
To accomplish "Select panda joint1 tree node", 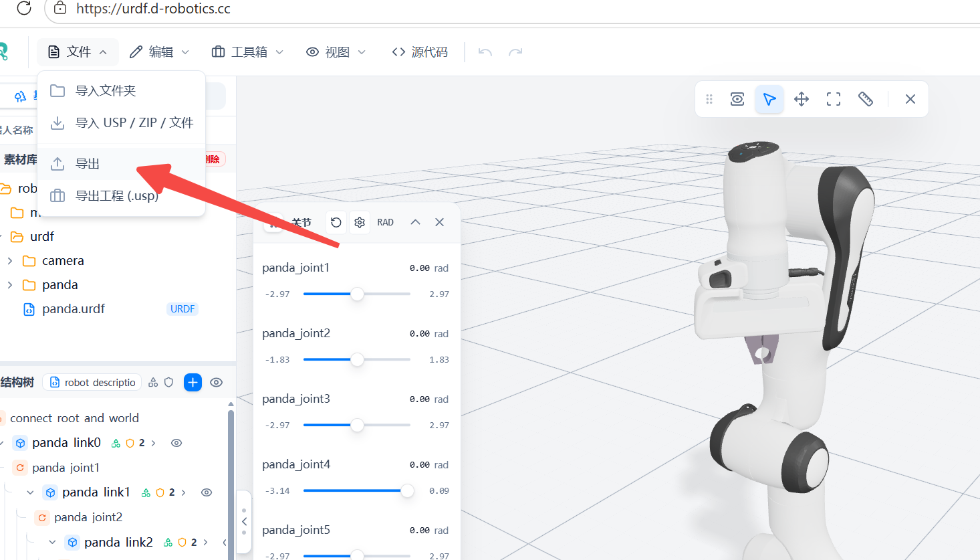I will (66, 467).
